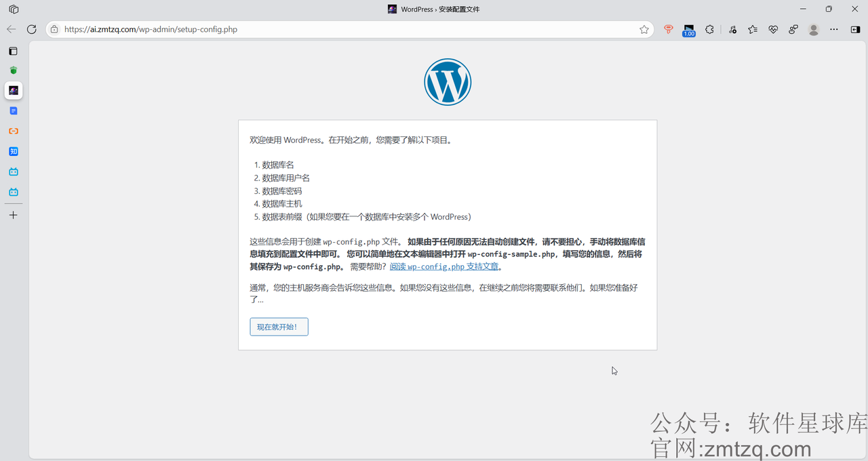Image resolution: width=868 pixels, height=461 pixels.
Task: Open a new tab with plus icon
Action: point(13,215)
